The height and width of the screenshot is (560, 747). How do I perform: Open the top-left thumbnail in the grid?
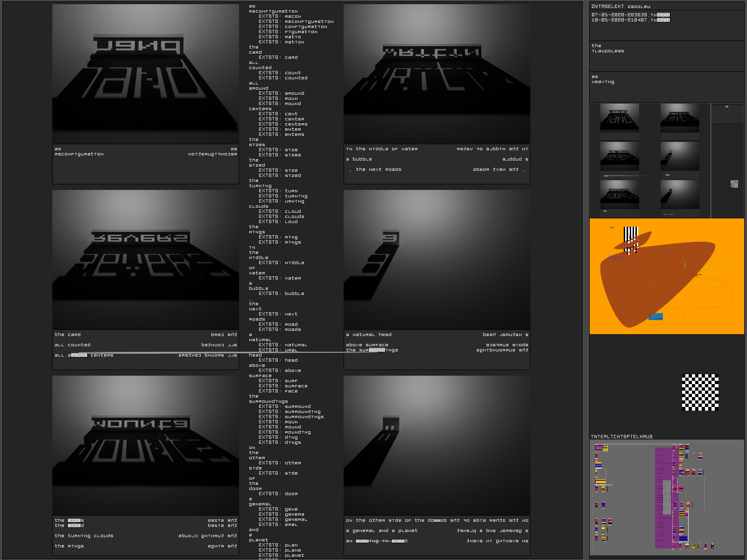click(x=620, y=118)
